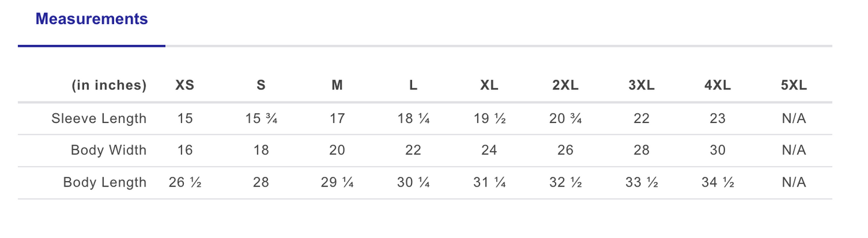Click the Body Length row label
The image size is (868, 238).
coord(105,182)
